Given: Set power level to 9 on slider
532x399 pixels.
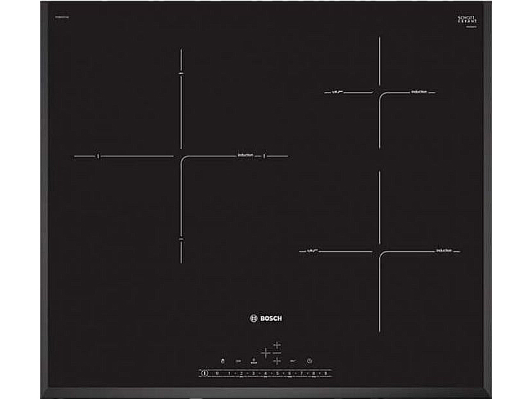Looking at the screenshot, I should (x=326, y=373).
